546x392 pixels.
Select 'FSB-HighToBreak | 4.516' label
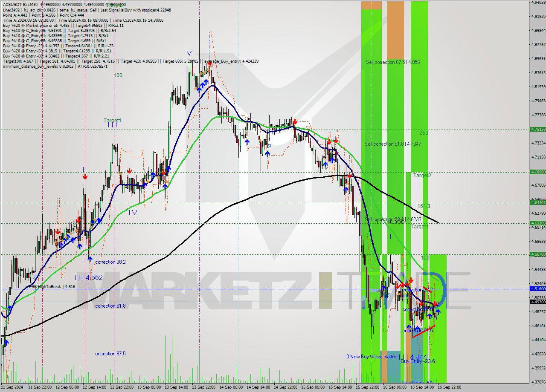click(x=53, y=287)
